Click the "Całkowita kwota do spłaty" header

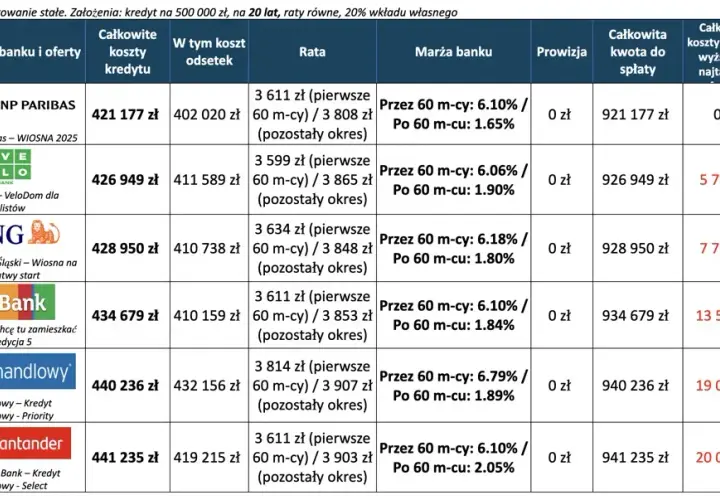(637, 51)
